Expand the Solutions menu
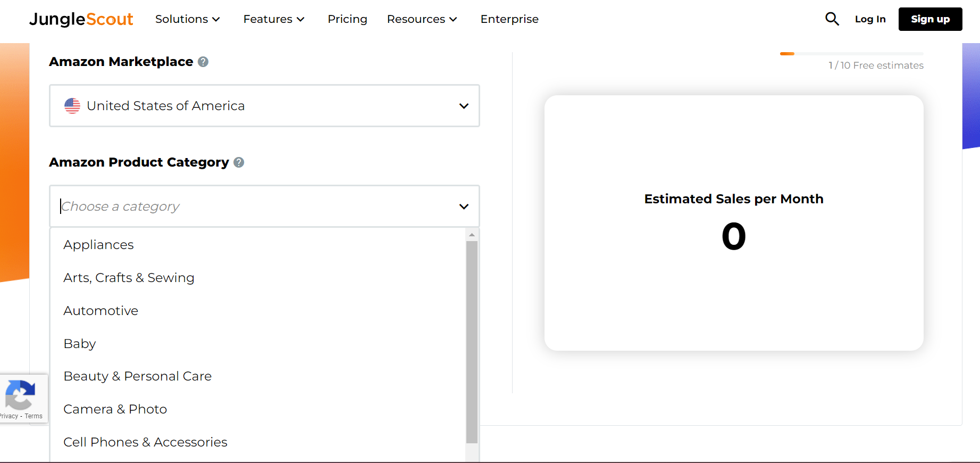This screenshot has height=463, width=980. tap(188, 19)
